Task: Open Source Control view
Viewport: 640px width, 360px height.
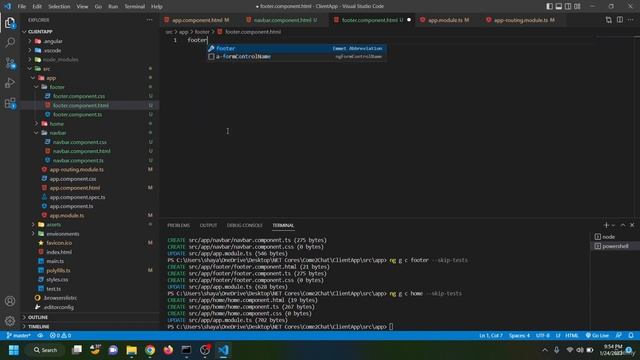Action: click(10, 63)
